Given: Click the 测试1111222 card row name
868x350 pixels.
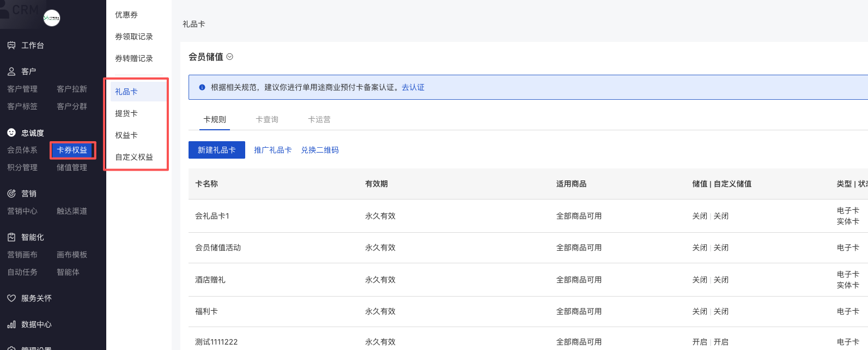Looking at the screenshot, I should (x=216, y=342).
